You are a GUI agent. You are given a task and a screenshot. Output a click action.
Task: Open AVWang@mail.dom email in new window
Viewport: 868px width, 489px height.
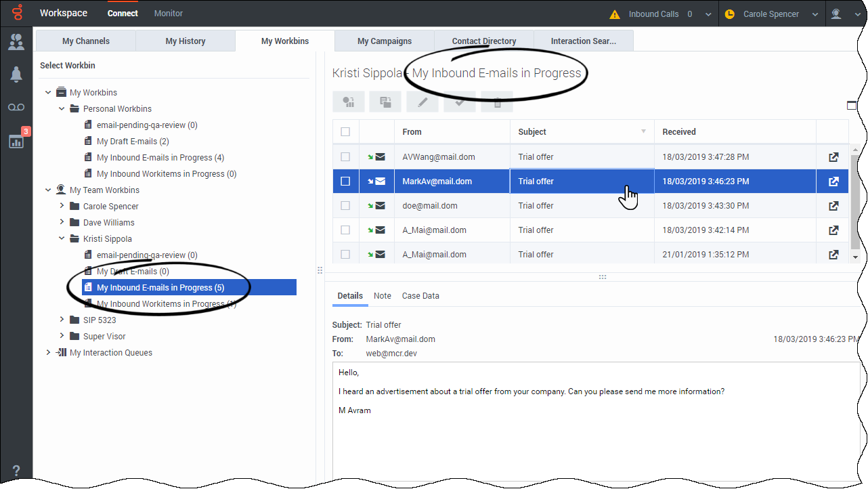pos(833,157)
